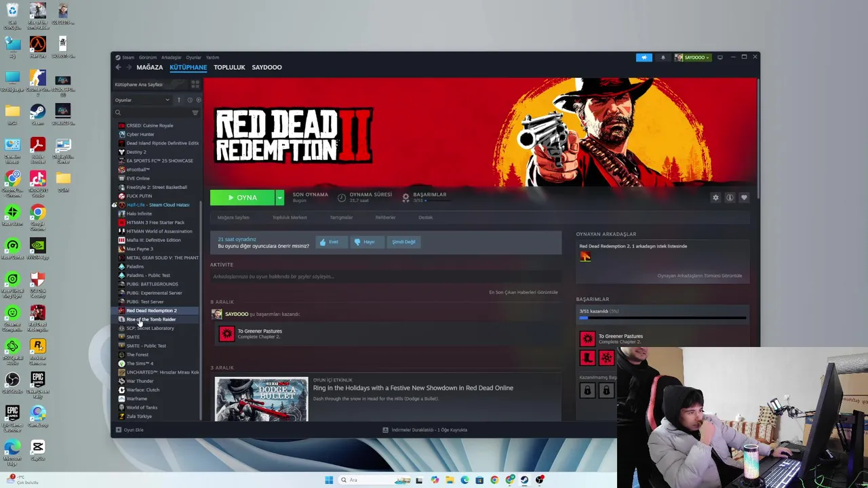The image size is (868, 488).
Task: Select Rise of the Tomb Raider in library
Action: (x=151, y=319)
